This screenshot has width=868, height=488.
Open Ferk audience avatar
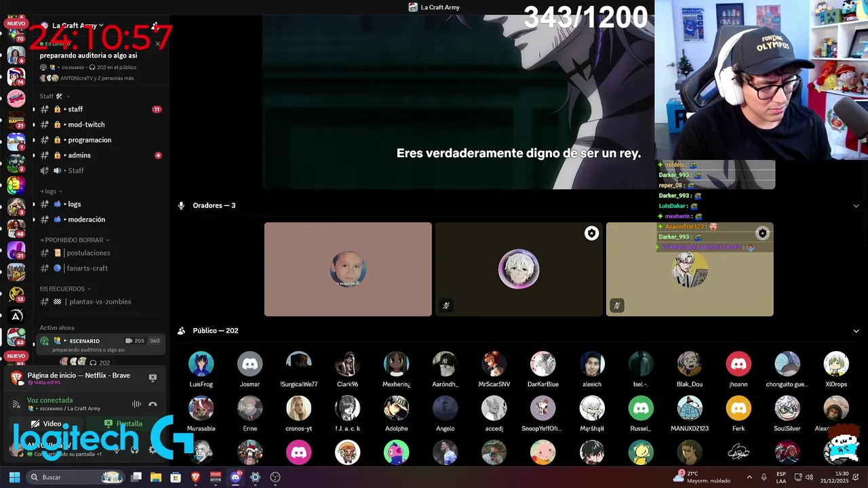tap(738, 409)
